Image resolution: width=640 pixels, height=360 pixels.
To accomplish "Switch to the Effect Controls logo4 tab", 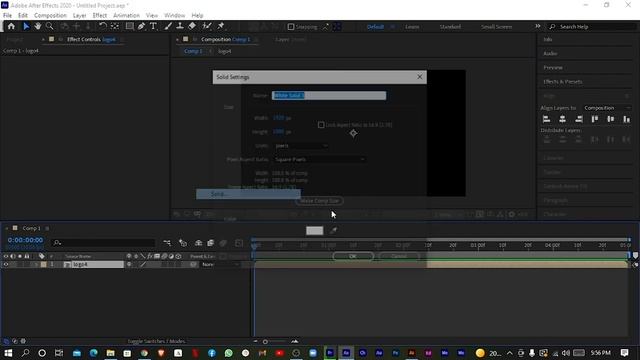I will pyautogui.click(x=91, y=40).
